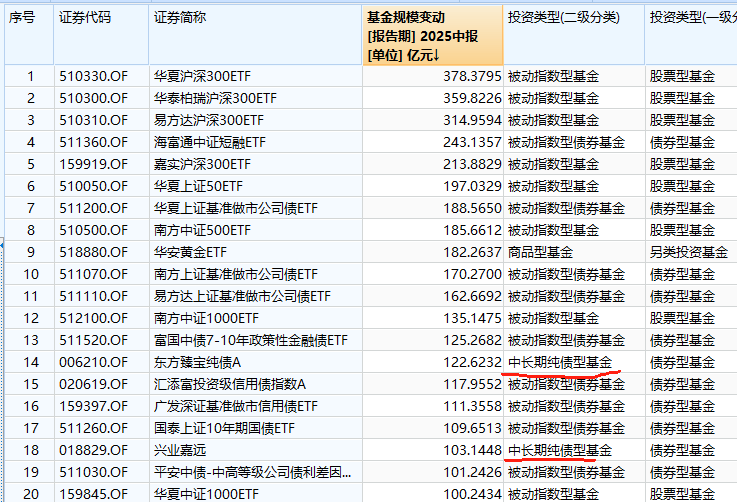The image size is (737, 502).
Task: Select fund name 南方中证1000ETF
Action: 206,319
